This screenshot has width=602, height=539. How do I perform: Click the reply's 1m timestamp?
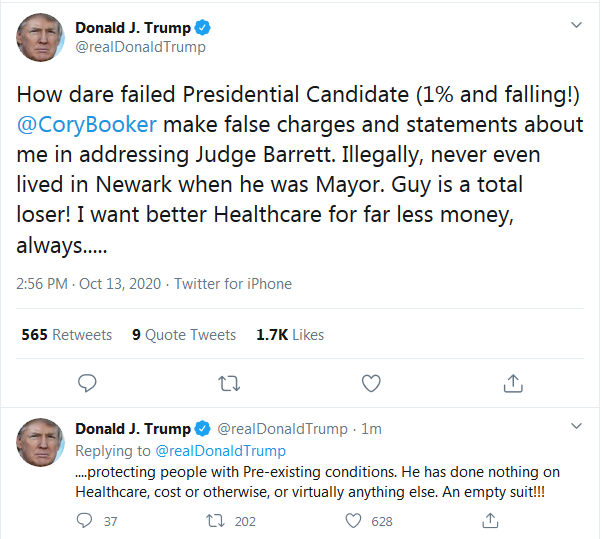coord(371,429)
